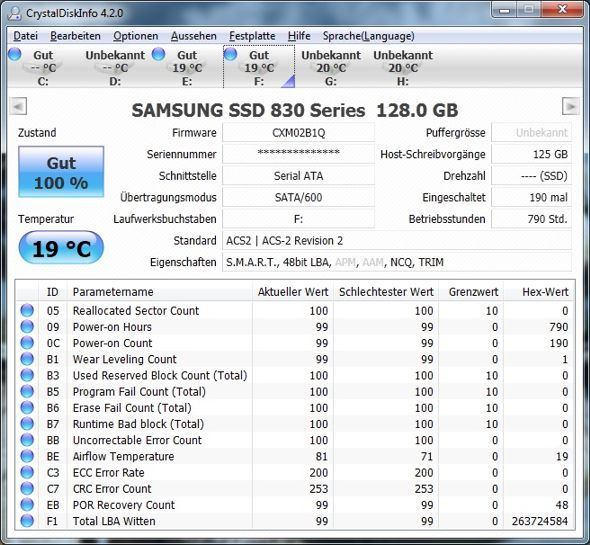
Task: Click the status orb next to Airflow Temperature
Action: tap(27, 456)
